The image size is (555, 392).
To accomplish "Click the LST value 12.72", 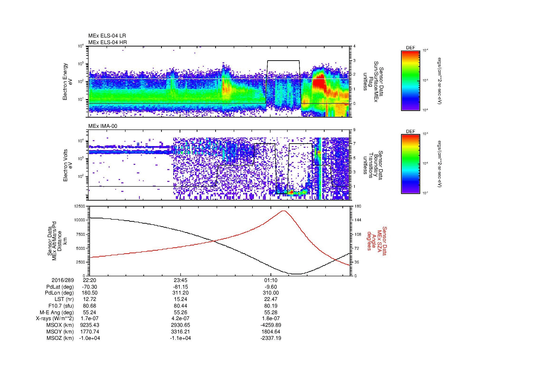I will pos(90,299).
